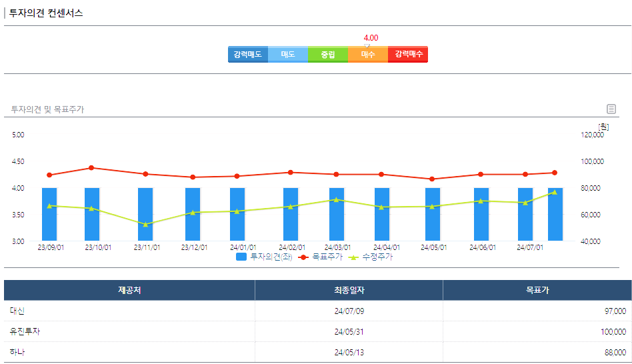The width and height of the screenshot is (632, 364).
Task: Click the 24/07/09 date cell
Action: [349, 311]
